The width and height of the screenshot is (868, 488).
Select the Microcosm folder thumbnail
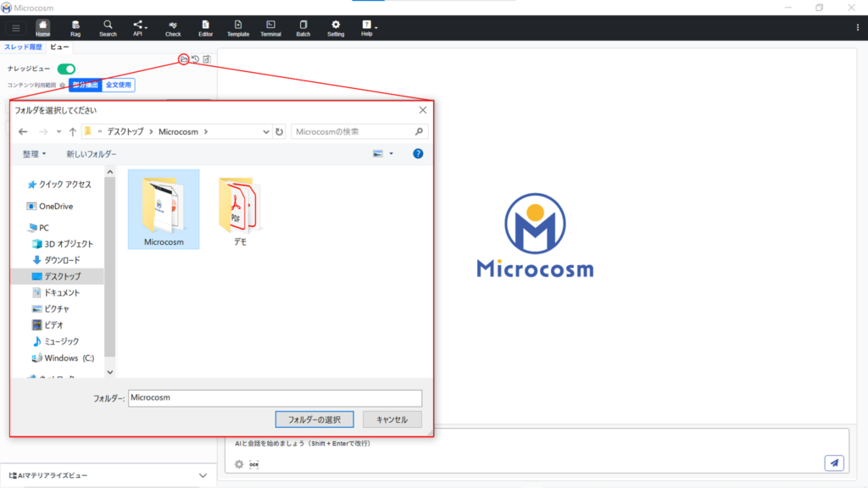[164, 210]
